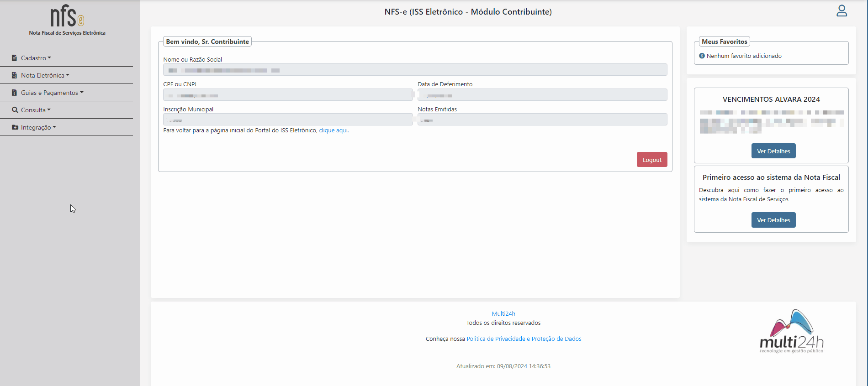Expand the Guias e Pagamentos dropdown caret
This screenshot has width=868, height=386.
coord(82,92)
